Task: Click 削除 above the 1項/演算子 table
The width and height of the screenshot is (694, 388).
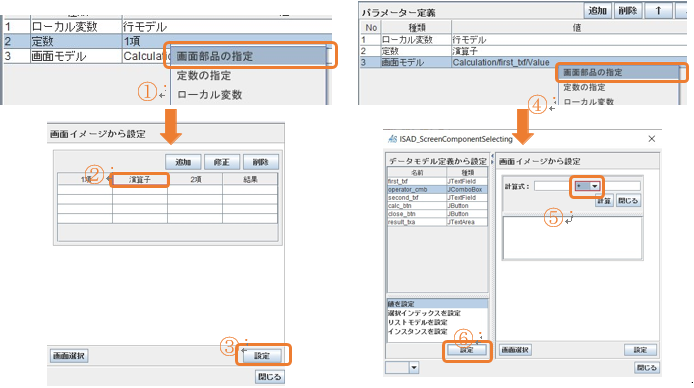Action: 261,162
